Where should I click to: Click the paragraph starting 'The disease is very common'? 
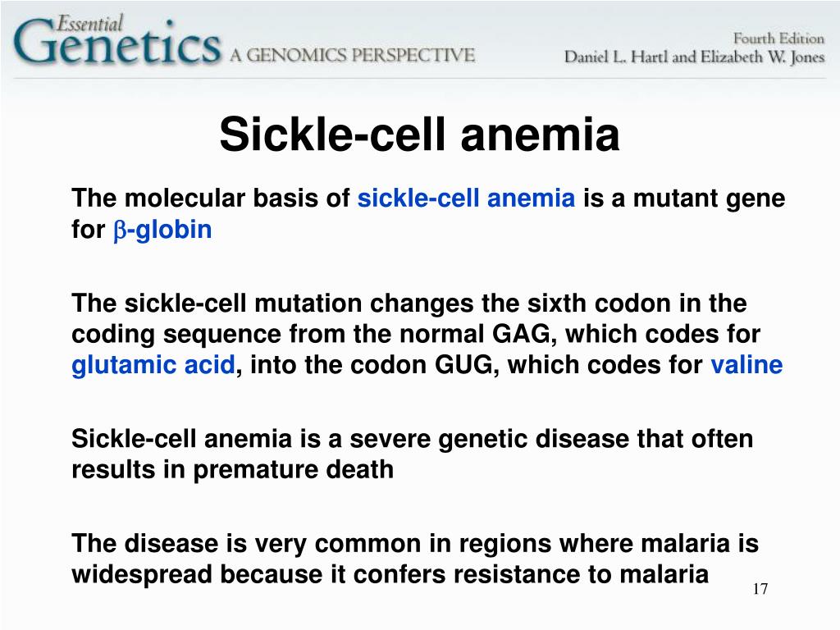pos(415,559)
